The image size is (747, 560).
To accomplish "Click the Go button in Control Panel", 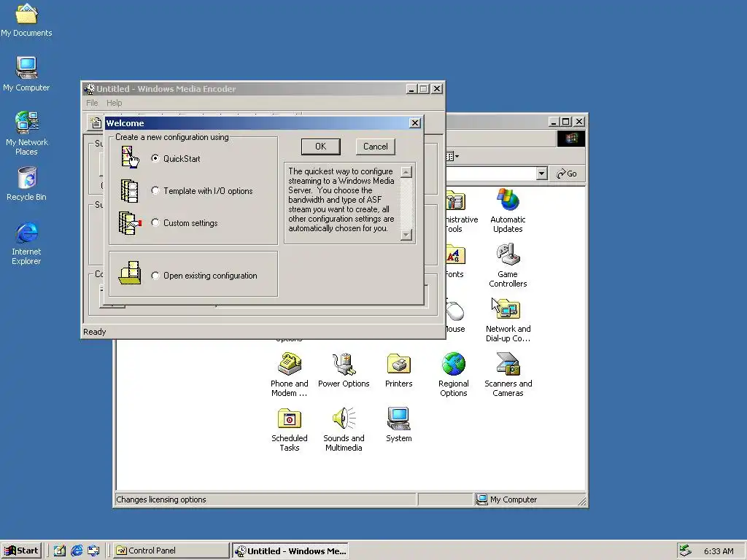I will (x=566, y=174).
